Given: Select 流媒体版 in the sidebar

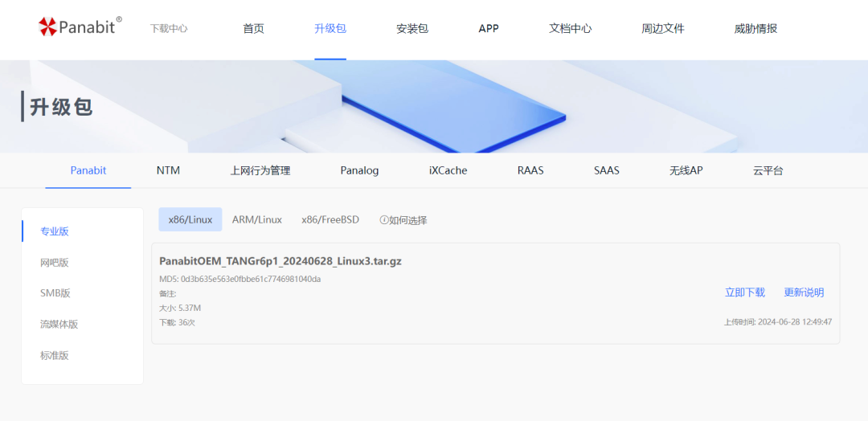Looking at the screenshot, I should pyautogui.click(x=59, y=325).
